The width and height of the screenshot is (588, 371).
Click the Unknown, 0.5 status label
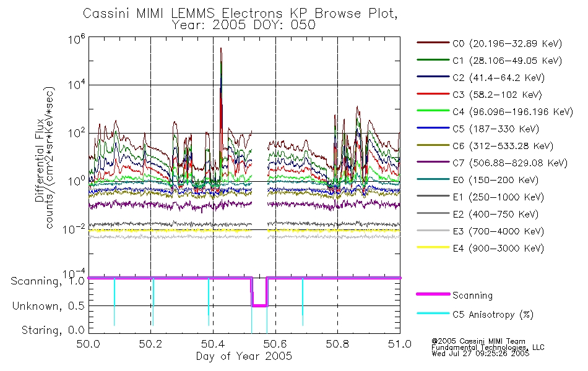(49, 306)
